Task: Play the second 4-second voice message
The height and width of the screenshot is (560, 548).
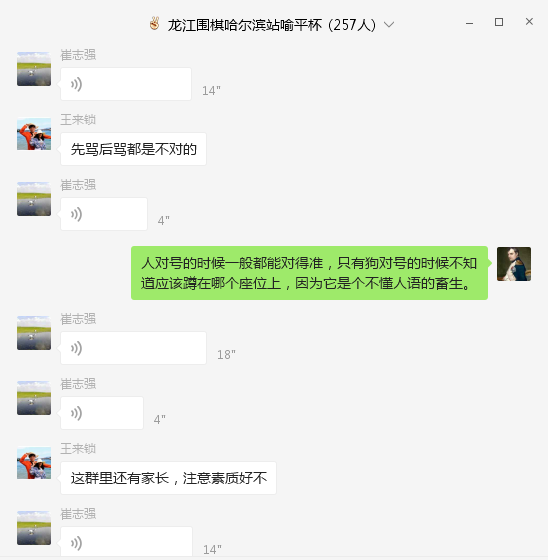Action: [102, 413]
